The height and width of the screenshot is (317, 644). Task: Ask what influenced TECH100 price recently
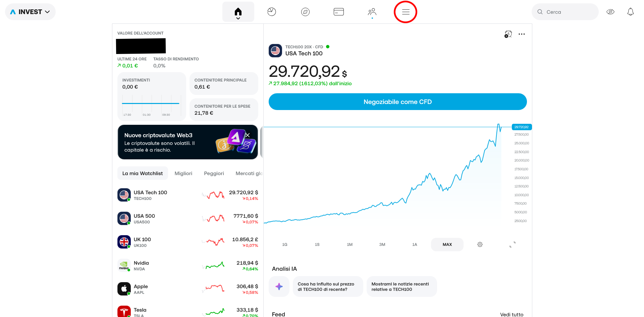click(328, 286)
